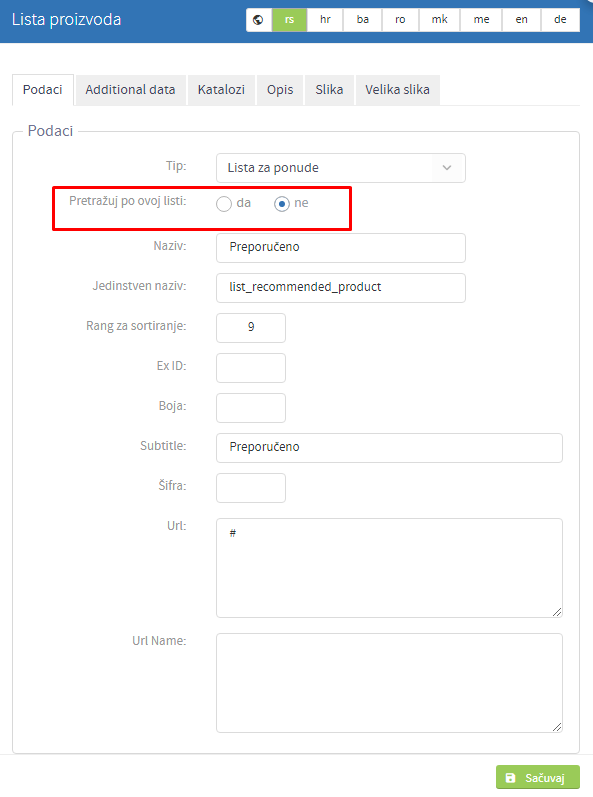
Task: Switch to the Additional data tab
Action: coord(130,90)
